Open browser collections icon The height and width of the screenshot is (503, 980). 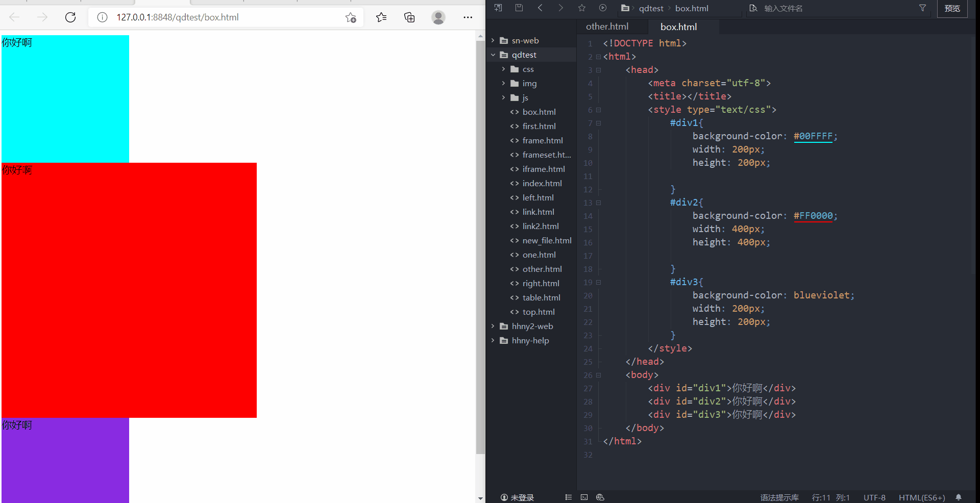[x=409, y=17]
